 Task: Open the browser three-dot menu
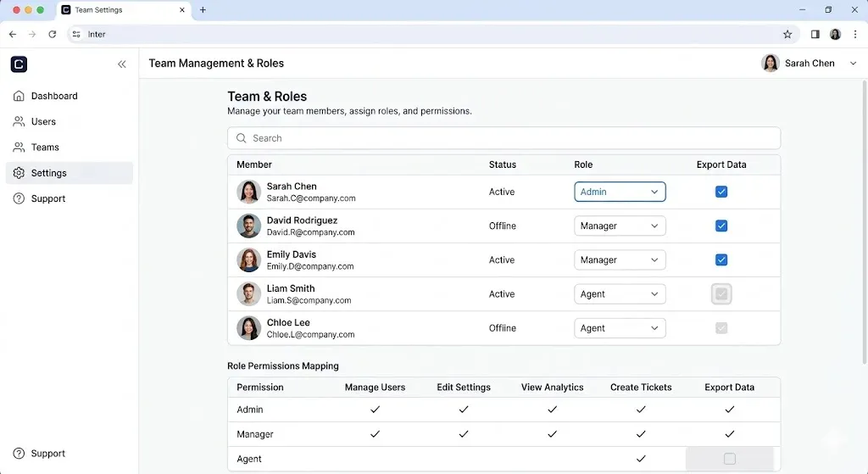(855, 34)
